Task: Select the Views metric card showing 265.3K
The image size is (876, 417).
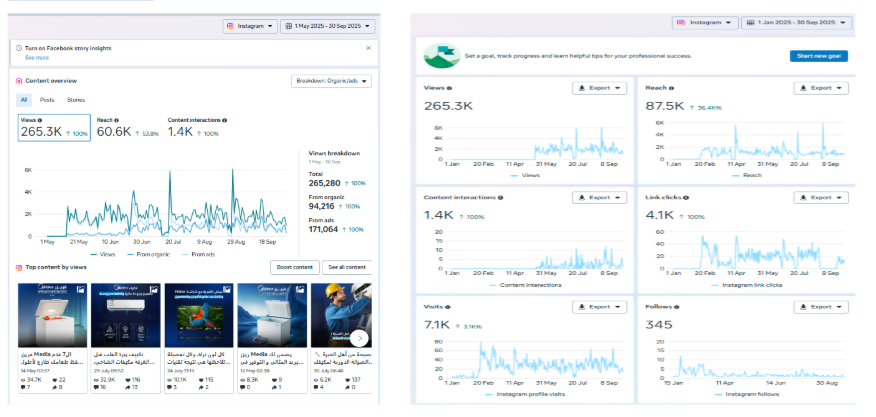Action: coord(54,127)
